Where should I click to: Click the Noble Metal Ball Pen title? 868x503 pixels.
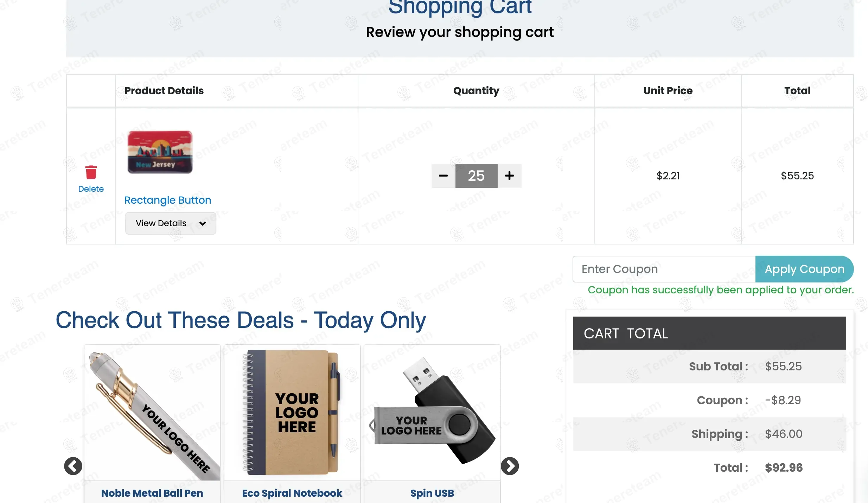coord(152,493)
